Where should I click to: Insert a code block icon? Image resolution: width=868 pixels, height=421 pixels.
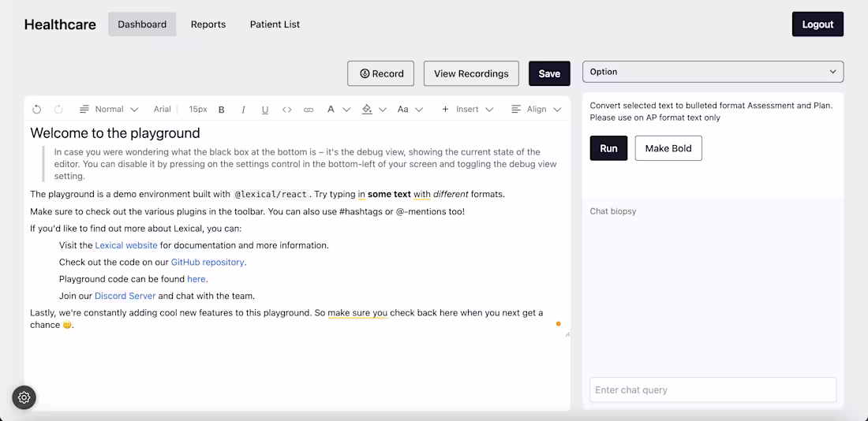287,110
